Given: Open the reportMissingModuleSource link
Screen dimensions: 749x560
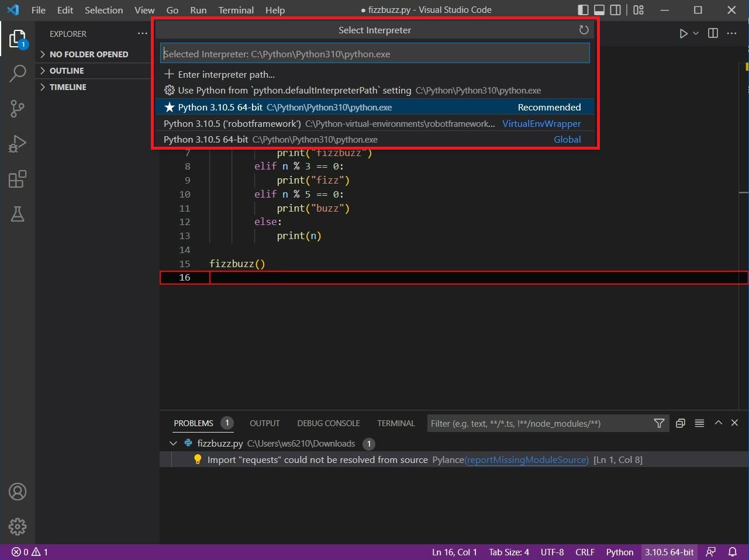Looking at the screenshot, I should tap(526, 460).
